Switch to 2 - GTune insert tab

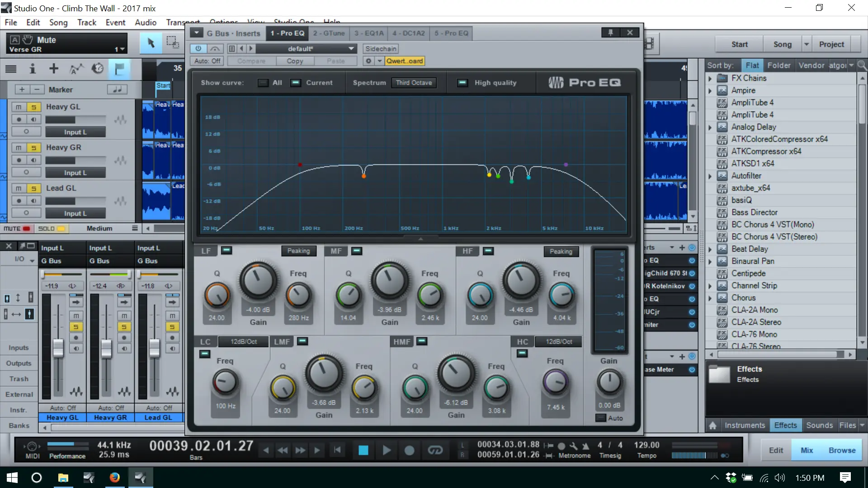[329, 33]
